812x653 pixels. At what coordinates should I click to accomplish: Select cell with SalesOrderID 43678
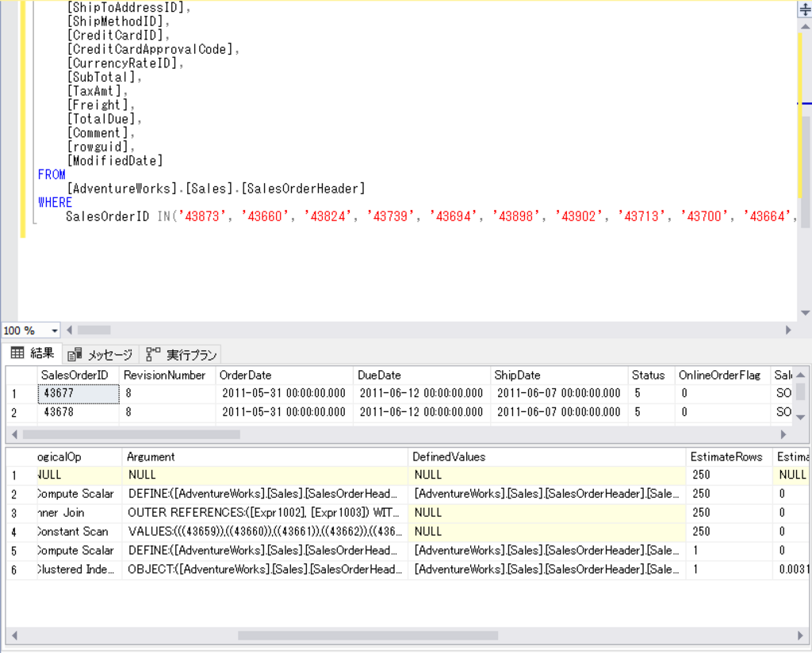(x=79, y=412)
